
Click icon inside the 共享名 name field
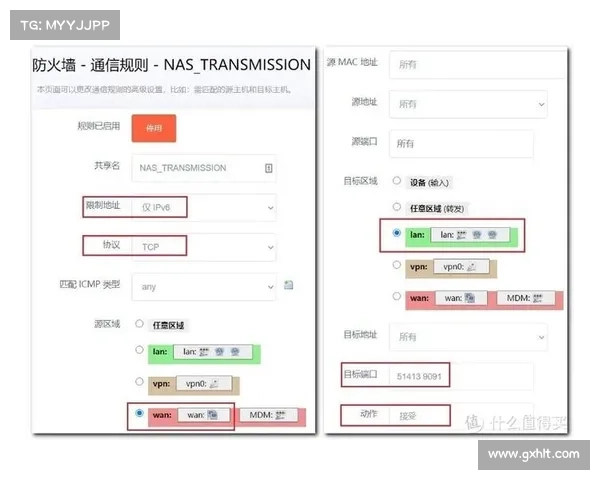pyautogui.click(x=269, y=168)
